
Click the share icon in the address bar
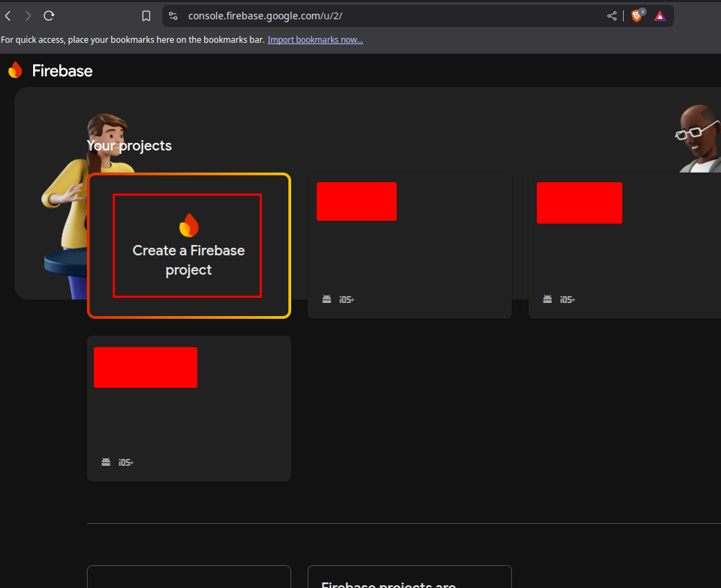coord(612,16)
